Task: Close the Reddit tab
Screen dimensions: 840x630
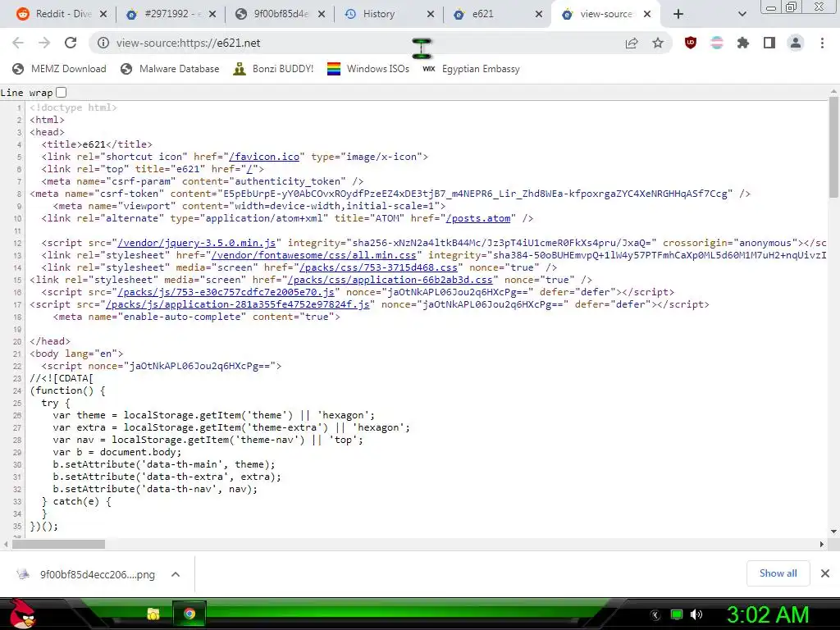Action: (x=103, y=14)
